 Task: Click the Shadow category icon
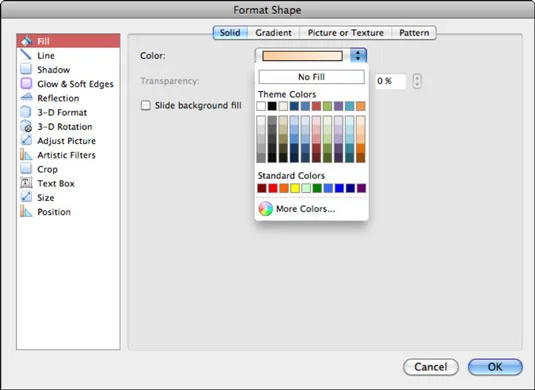tap(26, 69)
